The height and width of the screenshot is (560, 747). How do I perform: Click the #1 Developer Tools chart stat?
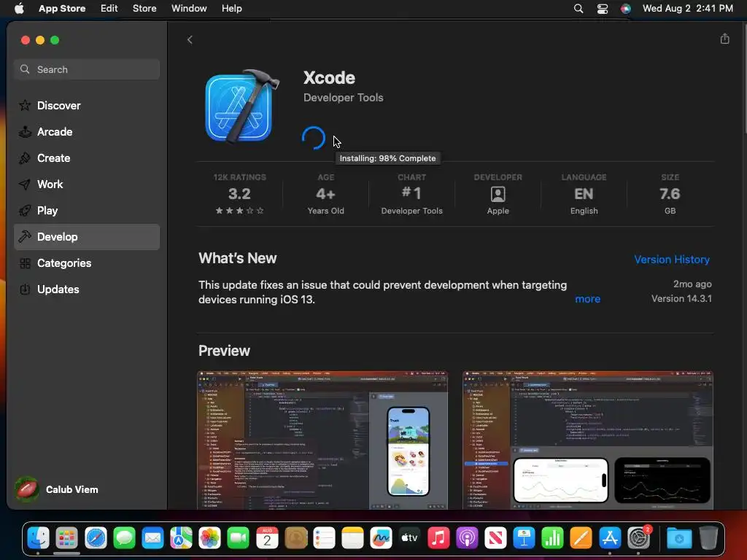click(411, 194)
